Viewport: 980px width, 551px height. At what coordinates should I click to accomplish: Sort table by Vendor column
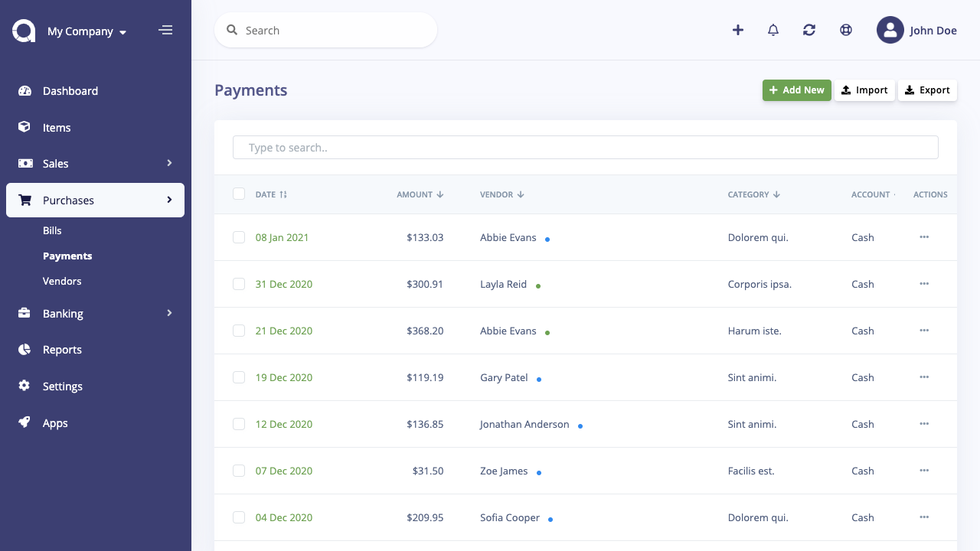(x=502, y=194)
